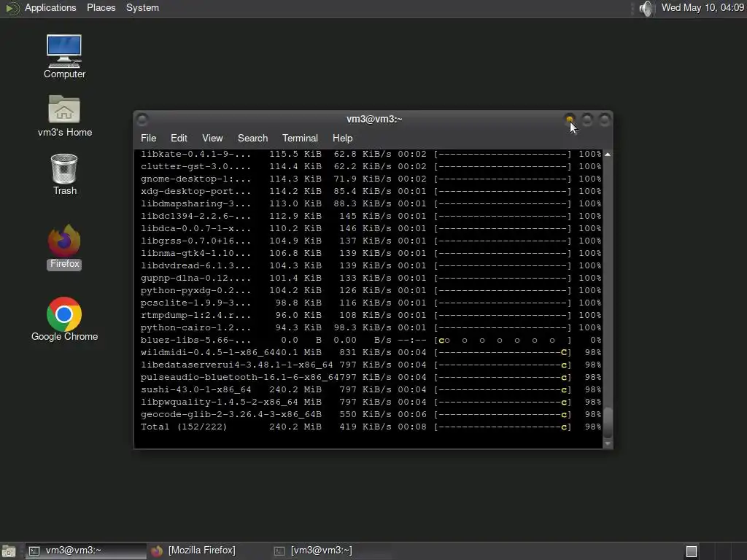Open the Terminal menu in menu bar
Image resolution: width=747 pixels, height=560 pixels.
[300, 138]
